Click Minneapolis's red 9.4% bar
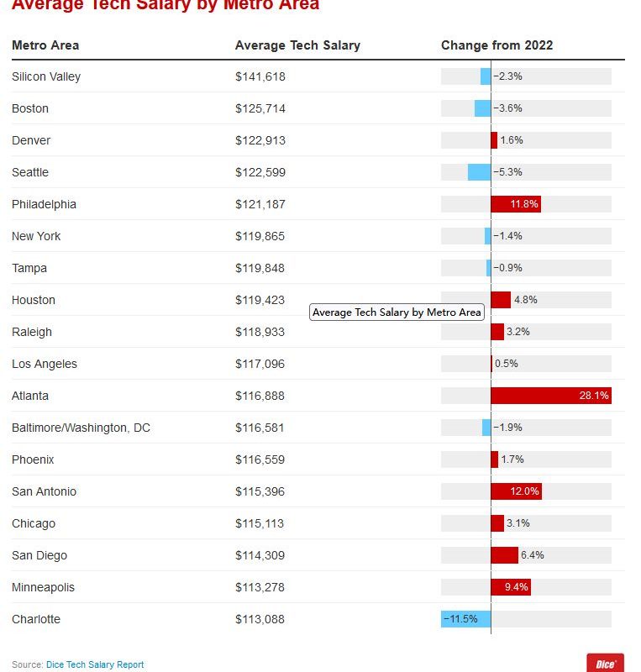 511,587
